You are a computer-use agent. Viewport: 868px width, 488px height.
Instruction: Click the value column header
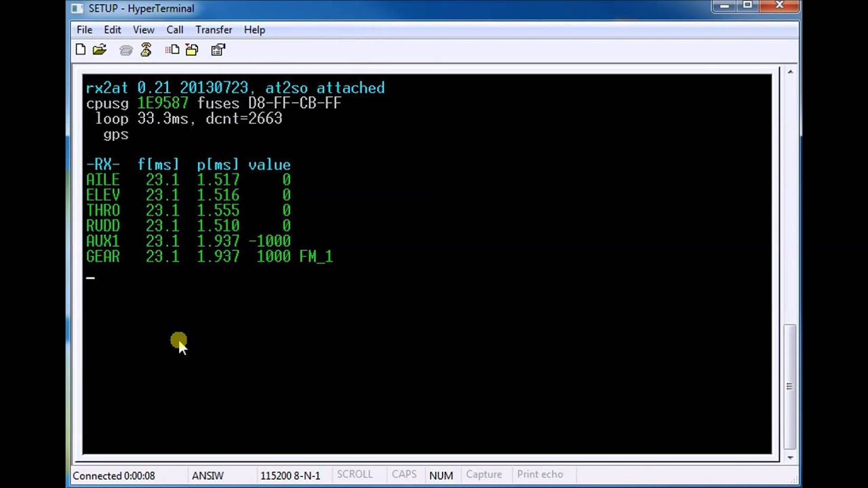tap(269, 165)
